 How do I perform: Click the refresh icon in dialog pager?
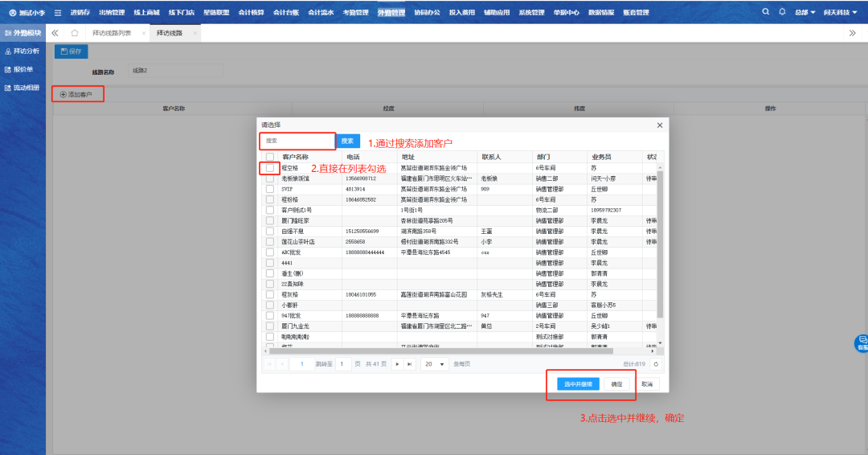pyautogui.click(x=656, y=364)
